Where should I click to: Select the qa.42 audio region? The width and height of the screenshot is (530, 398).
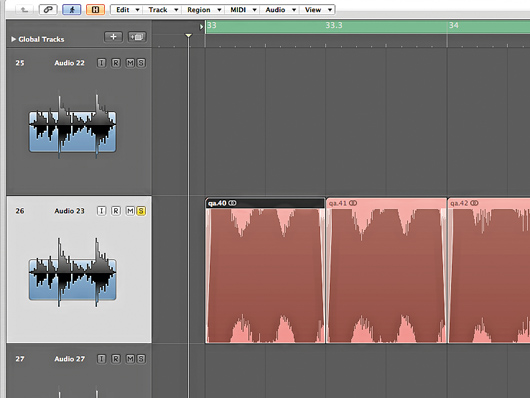click(489, 271)
